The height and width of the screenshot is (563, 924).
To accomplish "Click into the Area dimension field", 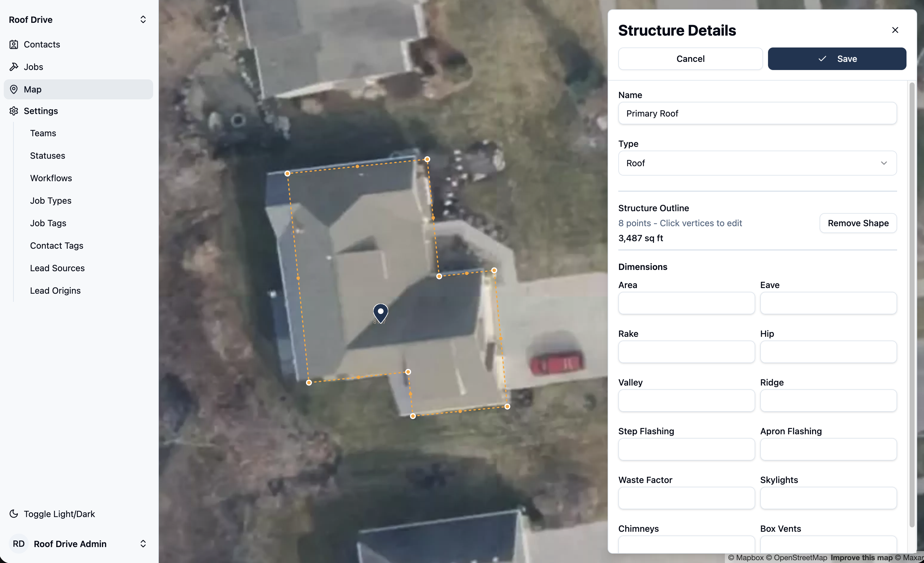I will point(686,303).
